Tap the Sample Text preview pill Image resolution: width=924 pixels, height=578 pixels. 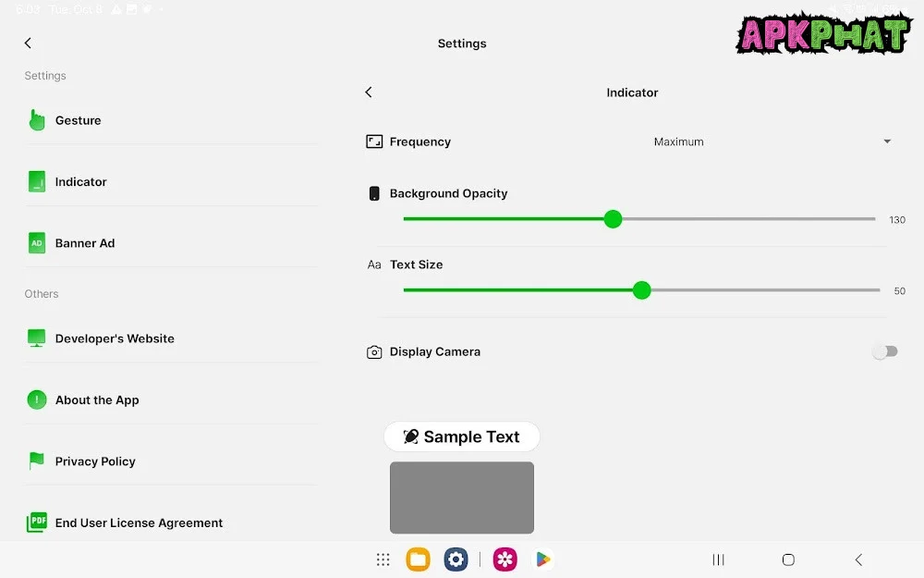point(462,437)
